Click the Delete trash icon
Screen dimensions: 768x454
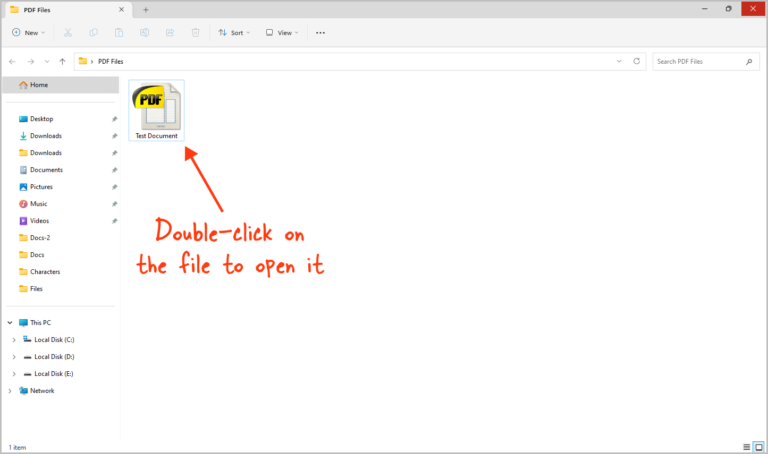(x=195, y=33)
